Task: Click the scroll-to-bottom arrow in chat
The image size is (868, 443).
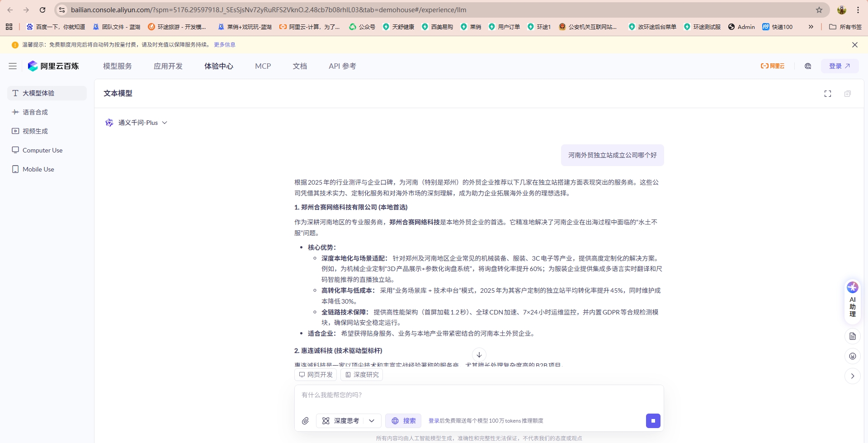Action: 479,355
